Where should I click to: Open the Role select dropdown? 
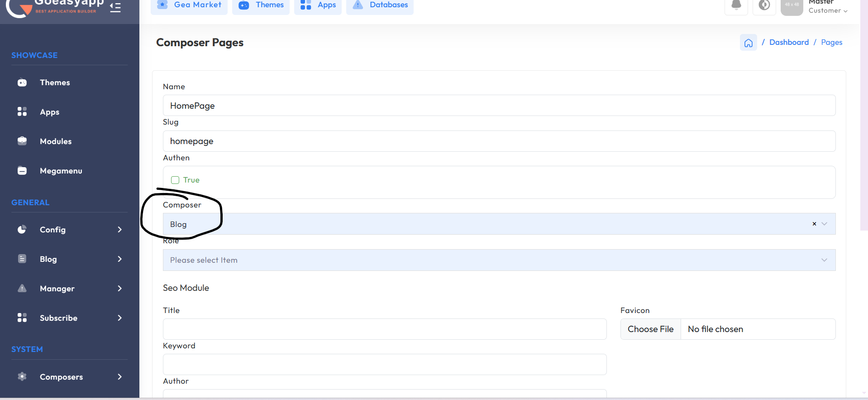point(499,260)
